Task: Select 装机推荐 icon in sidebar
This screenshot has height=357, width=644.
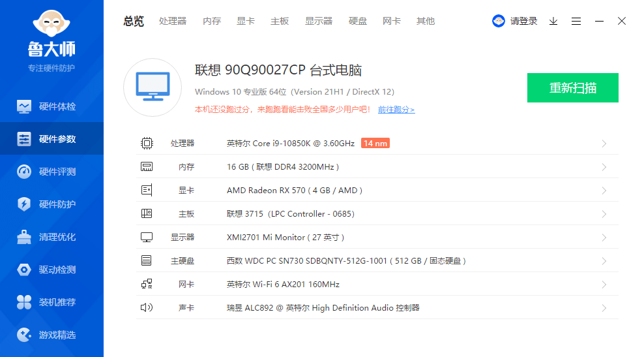Action: (x=24, y=302)
